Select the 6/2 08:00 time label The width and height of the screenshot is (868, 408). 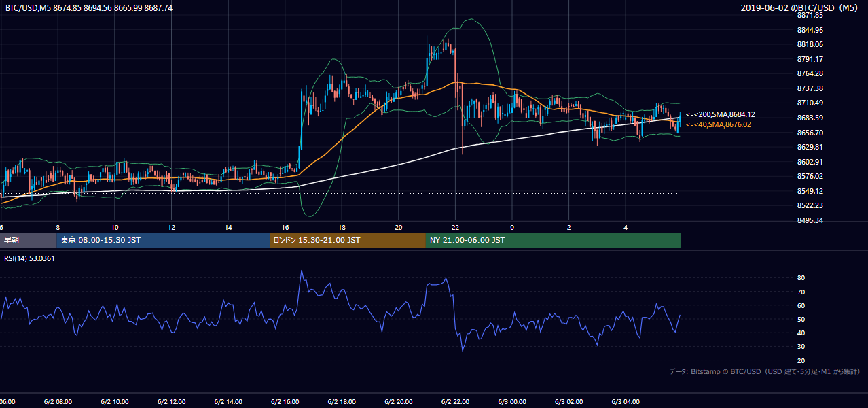point(58,401)
